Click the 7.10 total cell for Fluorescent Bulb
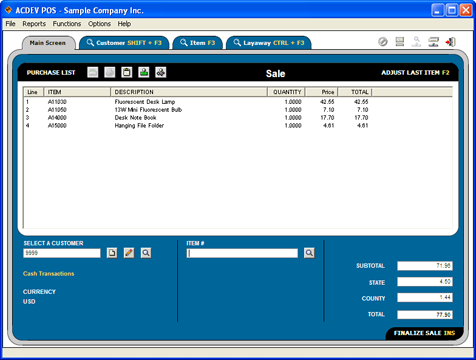The image size is (476, 360). pos(363,110)
